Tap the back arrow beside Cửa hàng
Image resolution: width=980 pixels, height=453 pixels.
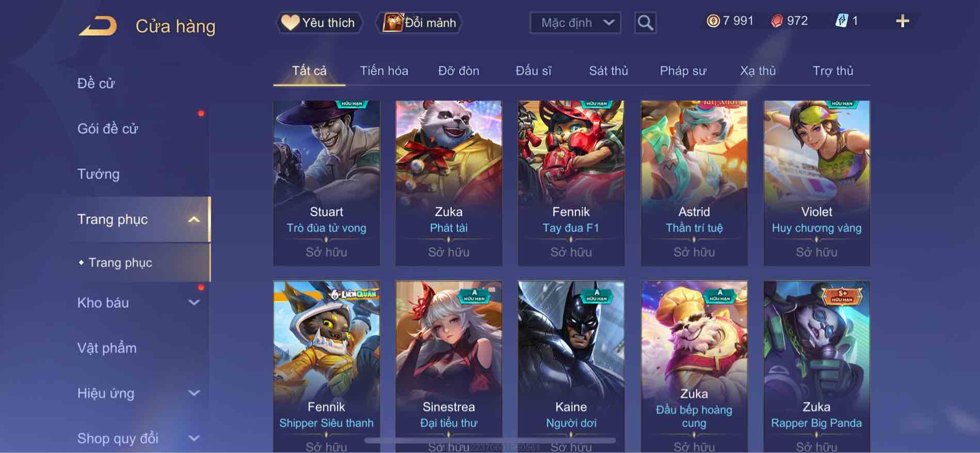(x=98, y=26)
